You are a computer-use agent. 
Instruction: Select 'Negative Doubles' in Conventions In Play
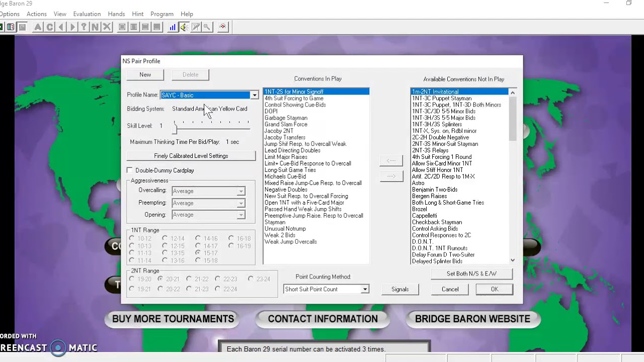[x=316, y=190]
